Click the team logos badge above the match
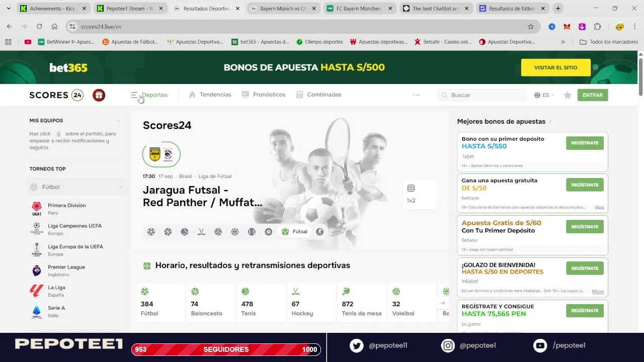The height and width of the screenshot is (362, 644). coord(162,154)
